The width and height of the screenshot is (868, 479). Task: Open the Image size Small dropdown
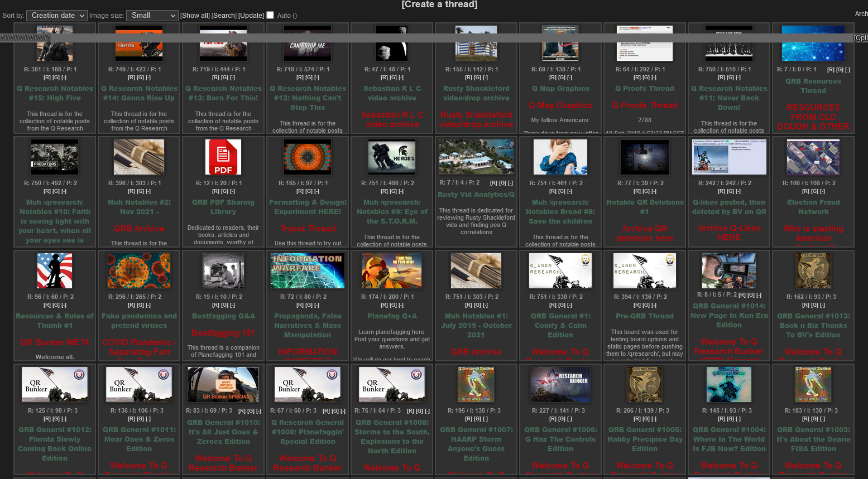point(152,16)
